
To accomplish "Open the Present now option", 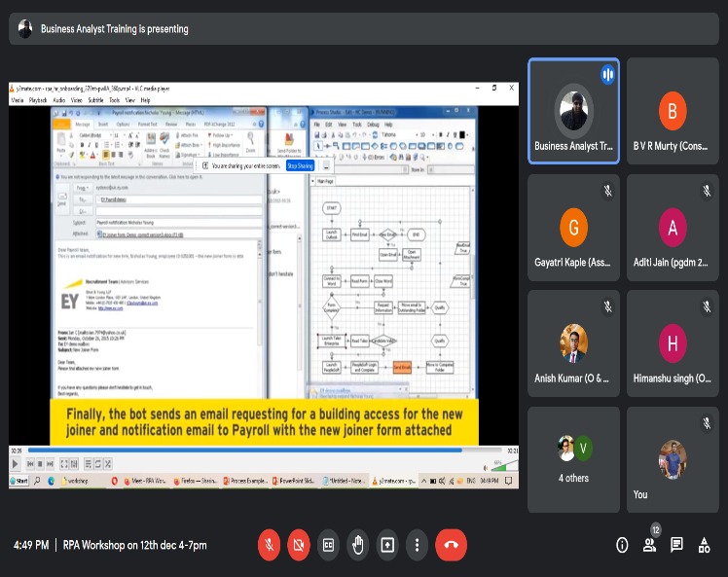I will point(387,545).
